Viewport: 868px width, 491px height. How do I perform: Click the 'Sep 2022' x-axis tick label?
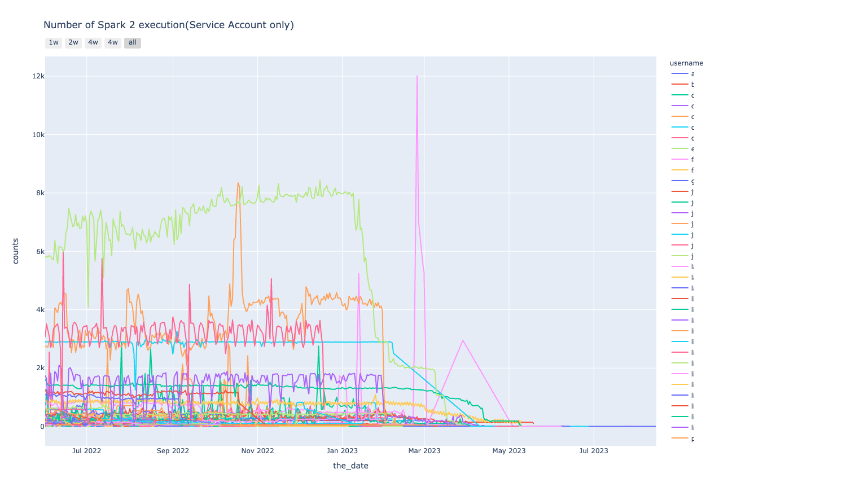173,451
